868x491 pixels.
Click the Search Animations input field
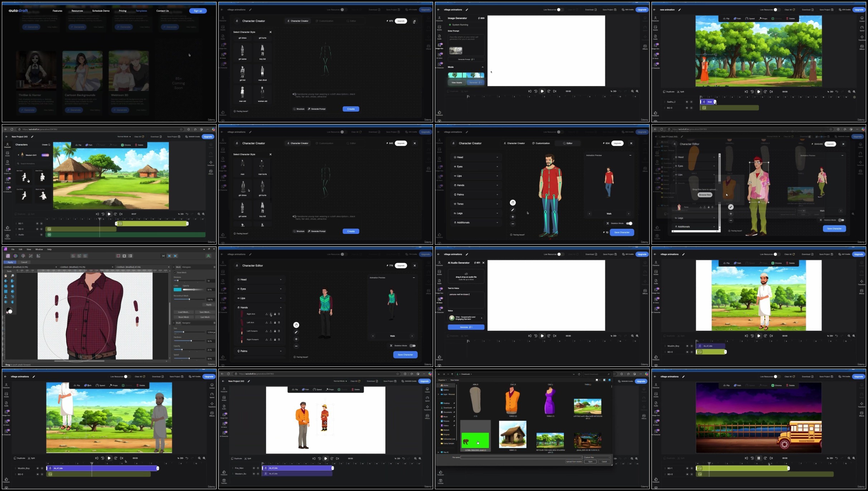(x=33, y=163)
